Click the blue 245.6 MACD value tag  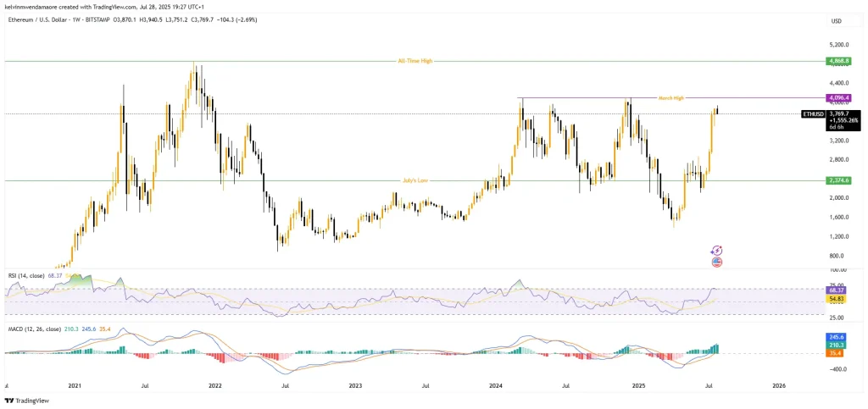[834, 336]
